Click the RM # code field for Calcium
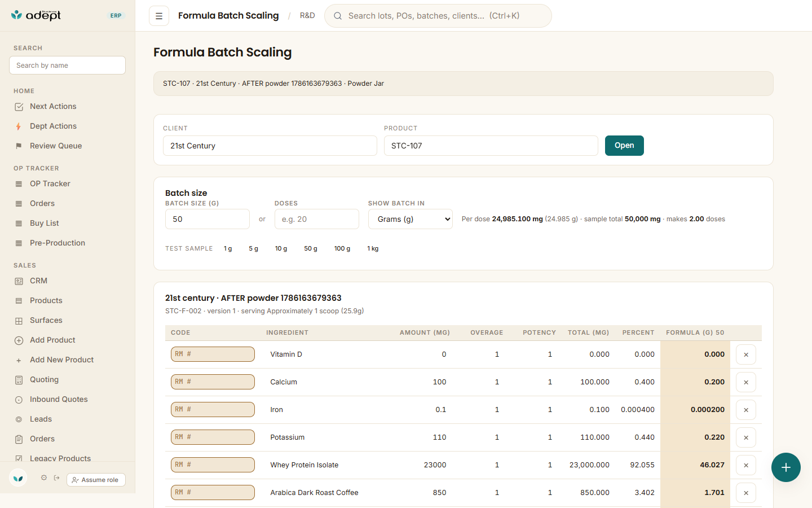The width and height of the screenshot is (812, 508). pyautogui.click(x=213, y=382)
